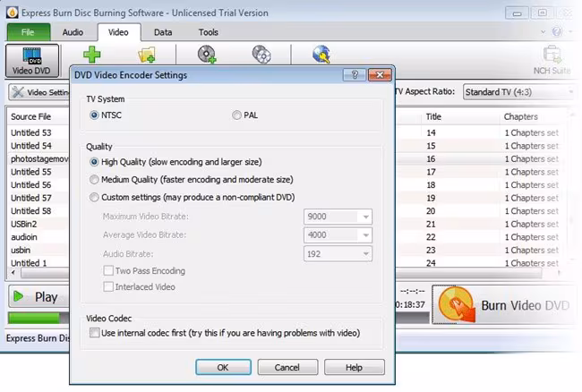The image size is (582, 392).
Task: Click OK in encoder settings dialog
Action: (x=223, y=367)
